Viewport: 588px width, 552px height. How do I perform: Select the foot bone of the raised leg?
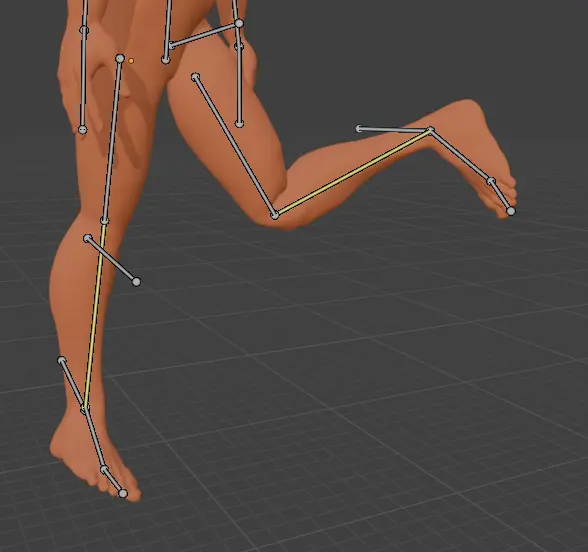pyautogui.click(x=461, y=156)
